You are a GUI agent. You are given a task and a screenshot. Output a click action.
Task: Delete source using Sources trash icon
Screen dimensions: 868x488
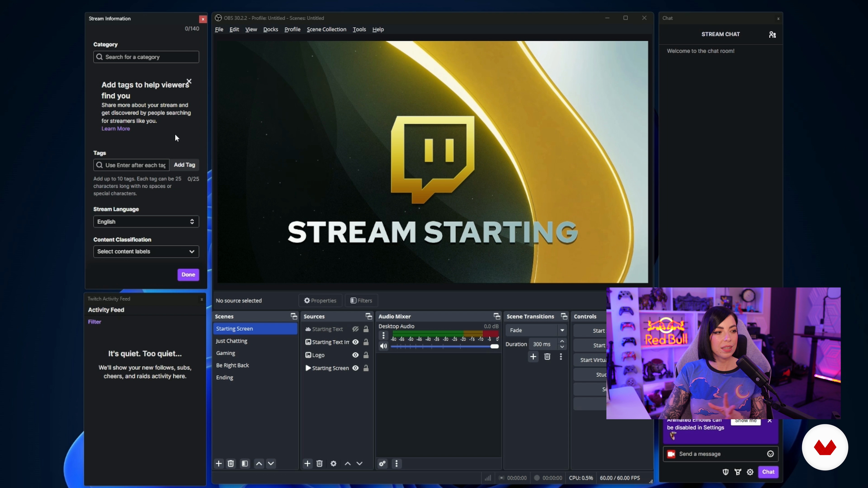coord(319,463)
